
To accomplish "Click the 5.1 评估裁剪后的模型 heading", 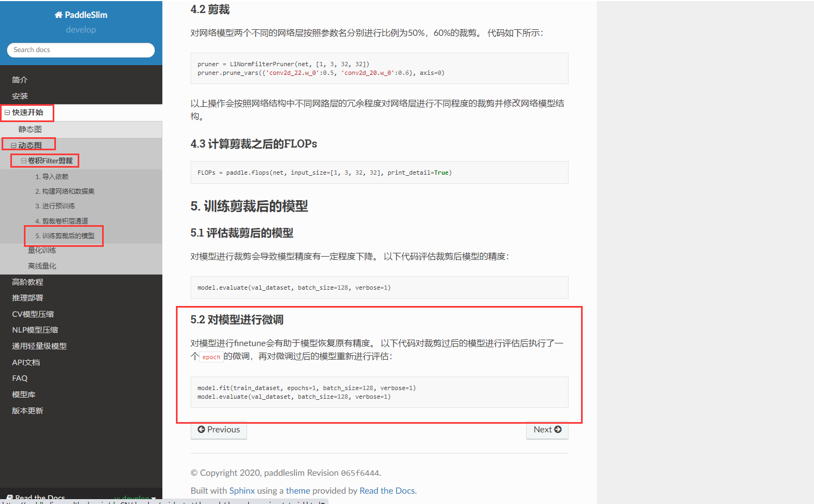I will pos(242,233).
